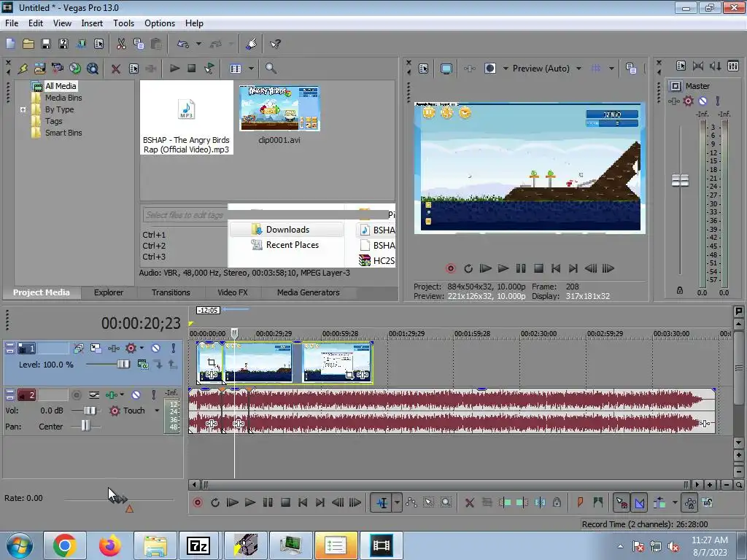Screen dimensions: 747x560
Task: Start preview of the selected media file
Action: tap(174, 68)
